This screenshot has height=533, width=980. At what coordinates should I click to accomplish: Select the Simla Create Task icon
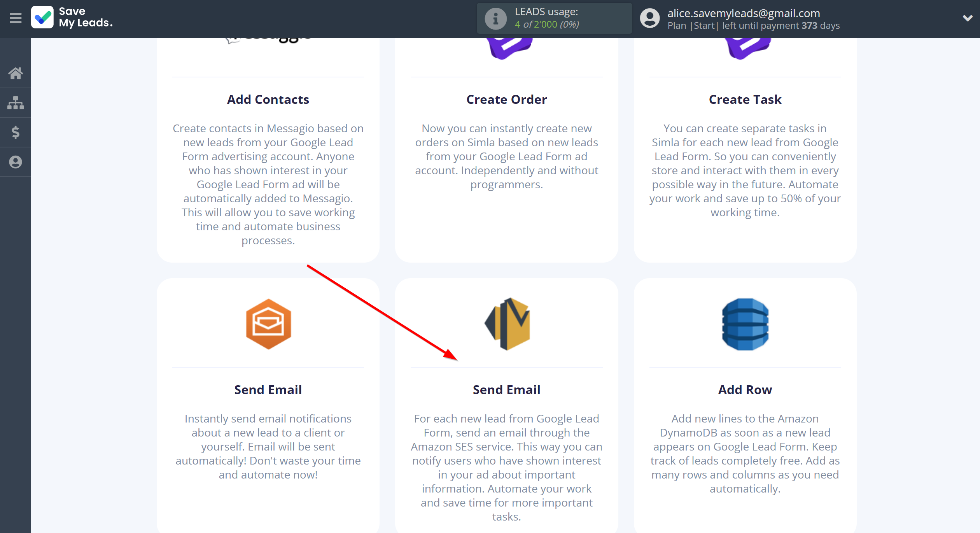click(749, 48)
